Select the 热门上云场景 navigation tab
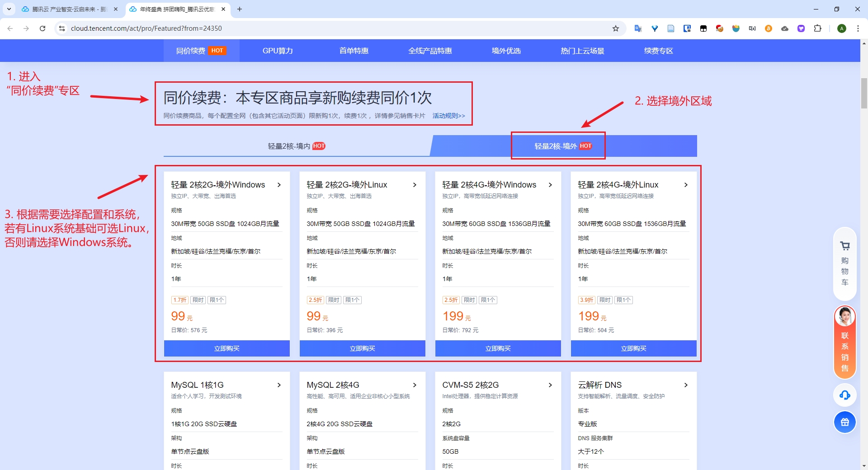This screenshot has height=470, width=868. pos(582,51)
